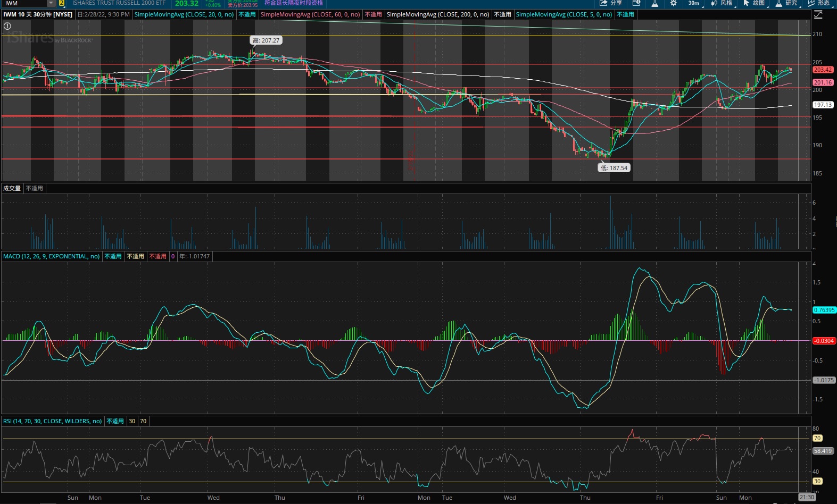Click the yellow symbol link number 2 icon
The height and width of the screenshot is (504, 837).
click(62, 3)
